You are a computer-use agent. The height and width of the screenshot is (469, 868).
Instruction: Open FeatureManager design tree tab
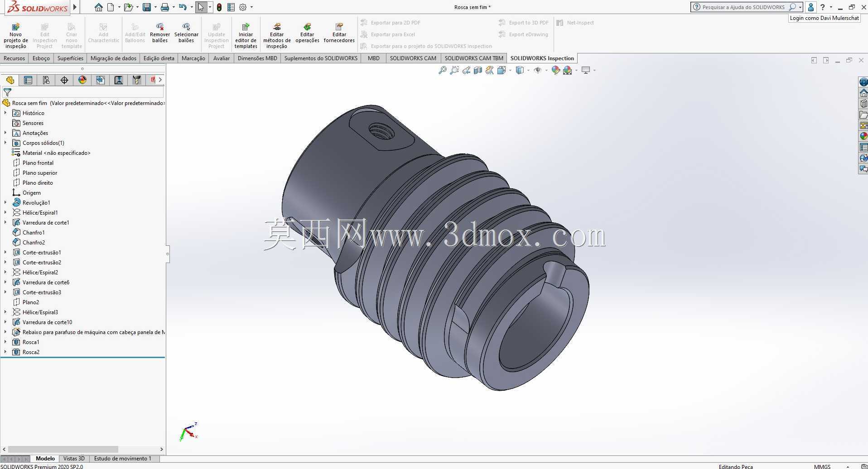10,80
